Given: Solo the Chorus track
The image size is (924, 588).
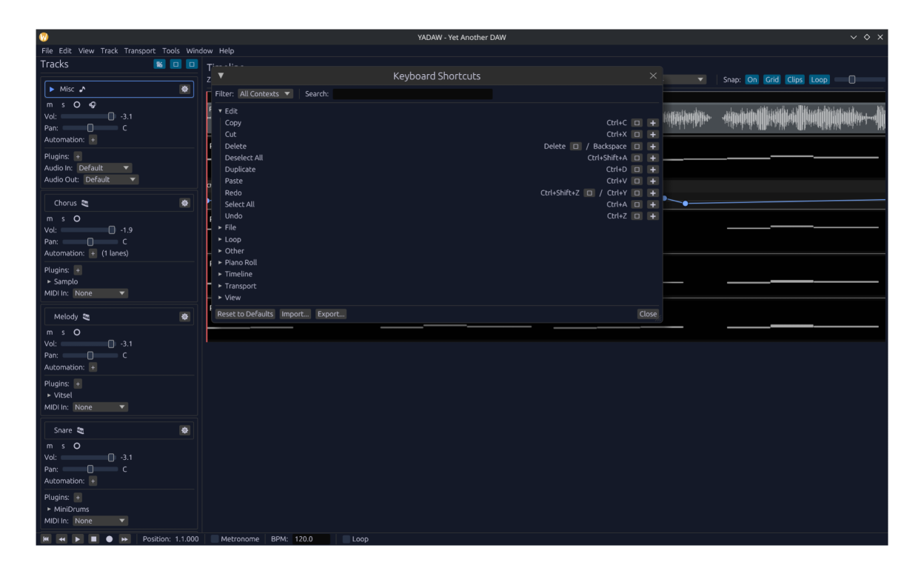Looking at the screenshot, I should click(63, 219).
